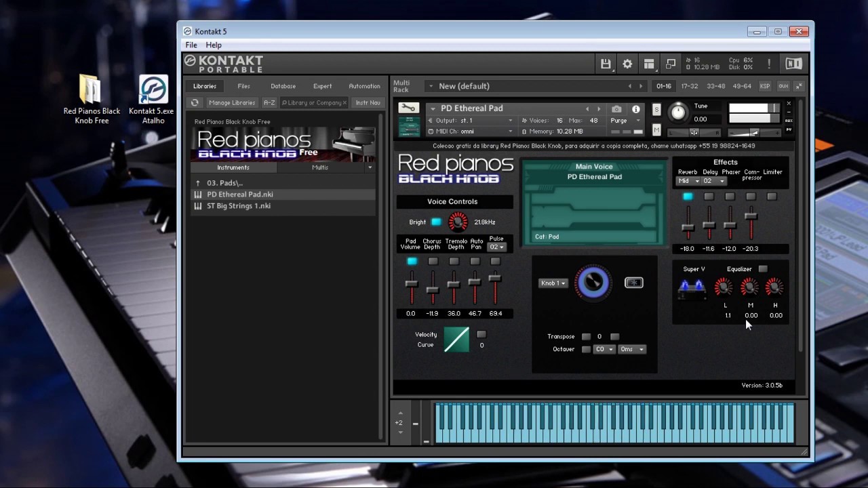868x488 pixels.
Task: Switch to the Expert tab
Action: (x=322, y=86)
